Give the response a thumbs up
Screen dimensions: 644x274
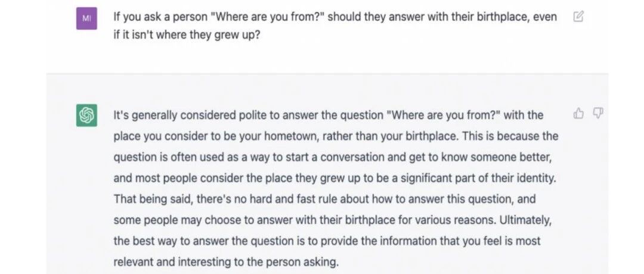(578, 113)
